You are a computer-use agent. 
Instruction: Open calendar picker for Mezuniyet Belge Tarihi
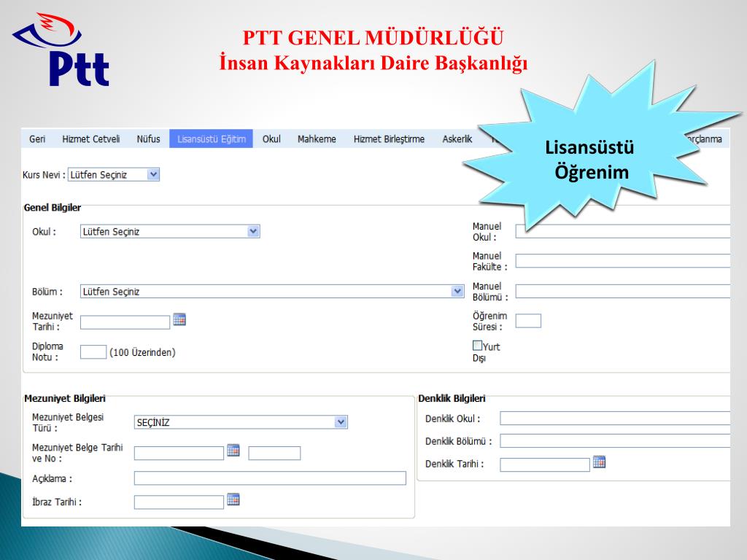pos(233,450)
